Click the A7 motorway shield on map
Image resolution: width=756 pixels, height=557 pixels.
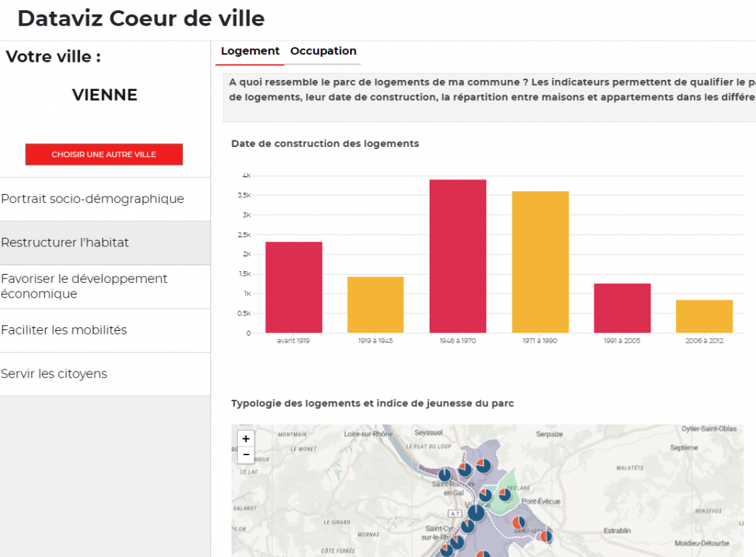pos(455,513)
